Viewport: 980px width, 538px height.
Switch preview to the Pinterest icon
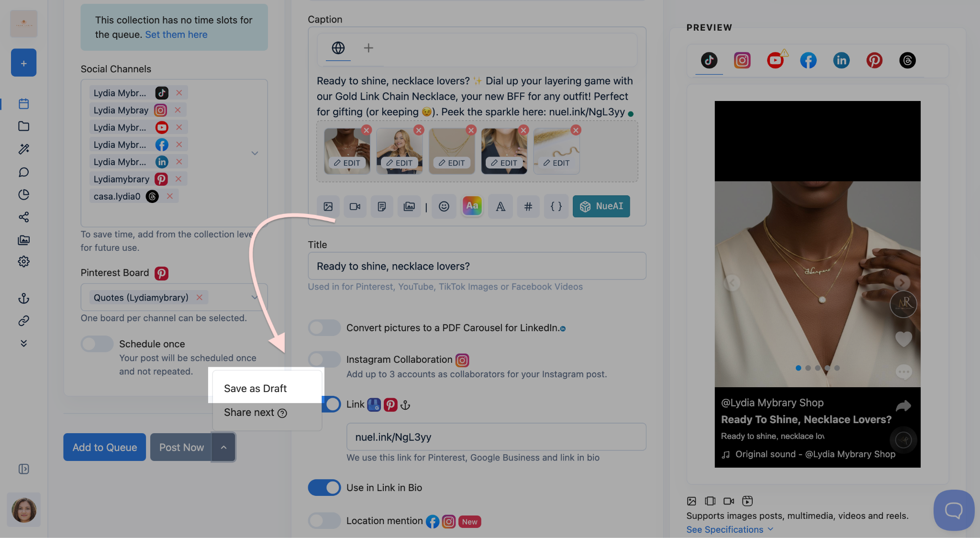click(874, 60)
